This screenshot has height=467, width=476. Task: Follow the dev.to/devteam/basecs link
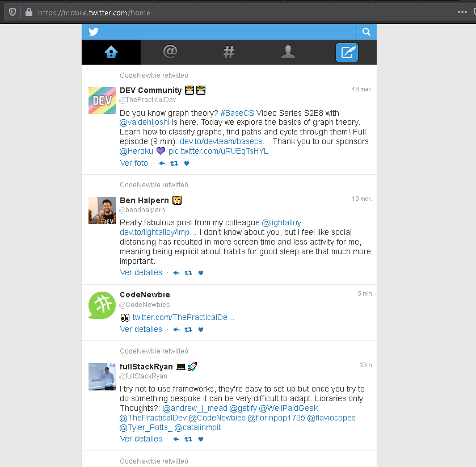pos(224,141)
